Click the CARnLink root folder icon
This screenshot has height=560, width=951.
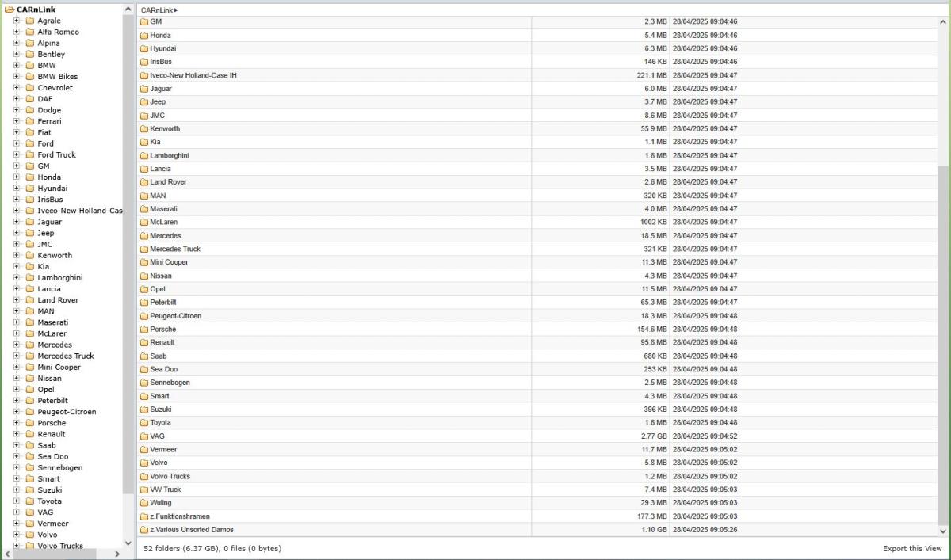[x=10, y=10]
